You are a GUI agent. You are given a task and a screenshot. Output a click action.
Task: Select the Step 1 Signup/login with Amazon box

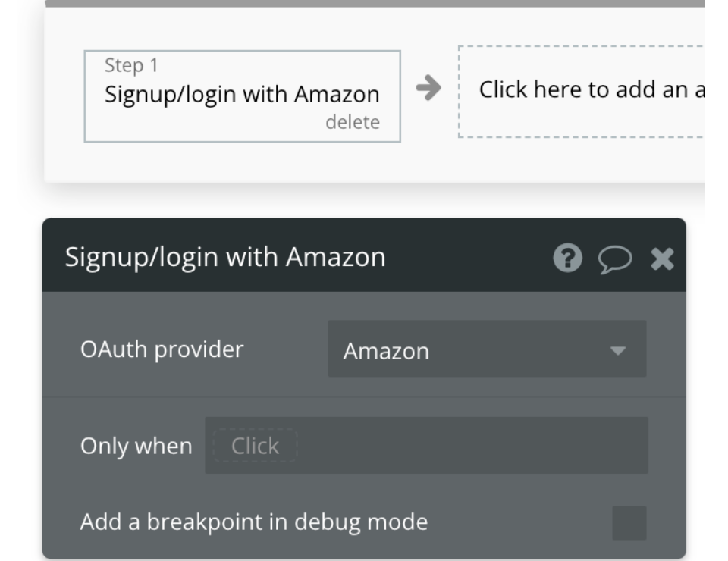click(243, 96)
